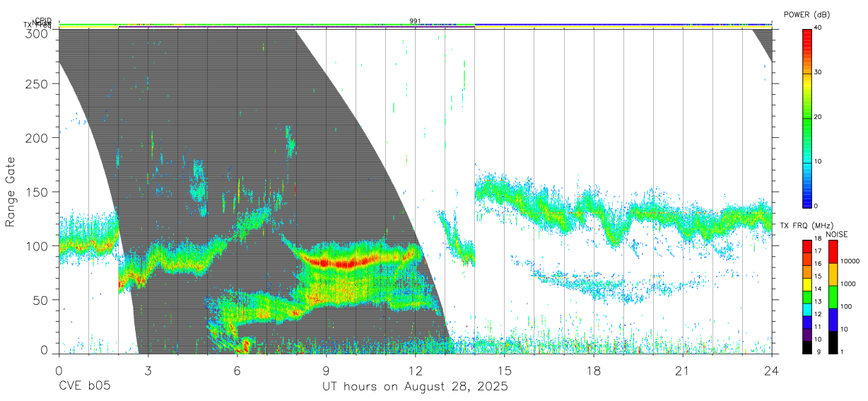Click the 24 hour tick label
This screenshot has width=868, height=401.
click(x=772, y=371)
